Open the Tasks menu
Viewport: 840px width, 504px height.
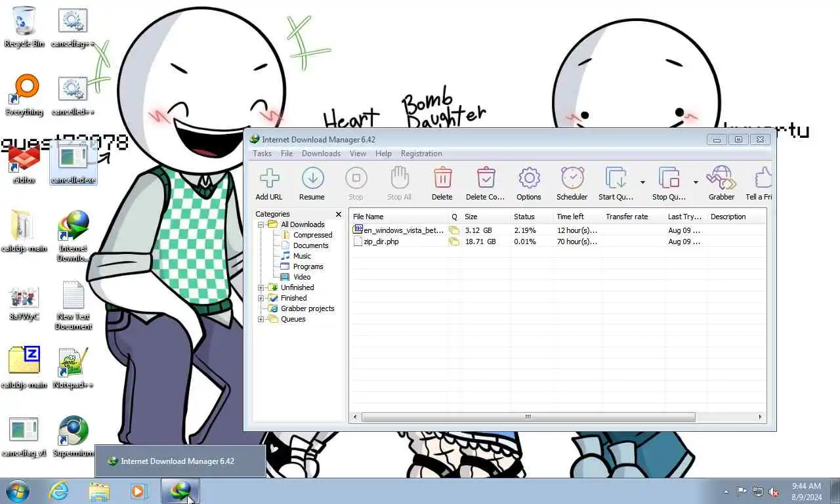pyautogui.click(x=262, y=154)
